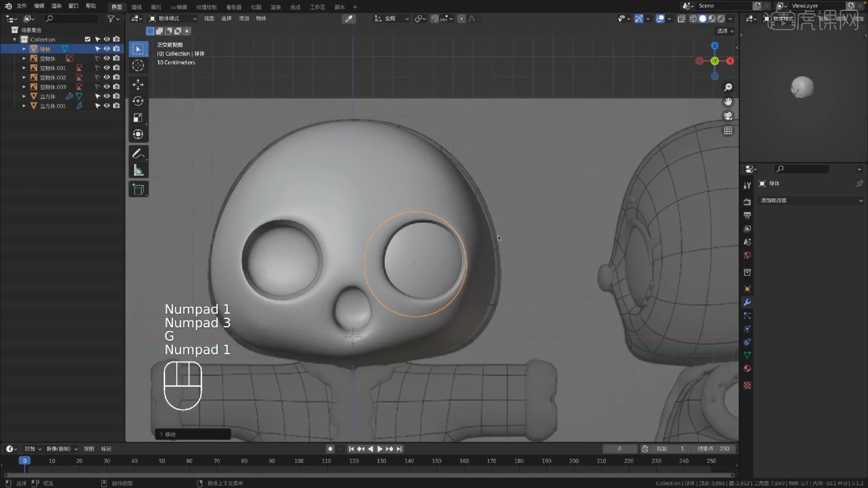Select the Scale tool in toolbar
Viewport: 868px width, 488px height.
tap(138, 118)
